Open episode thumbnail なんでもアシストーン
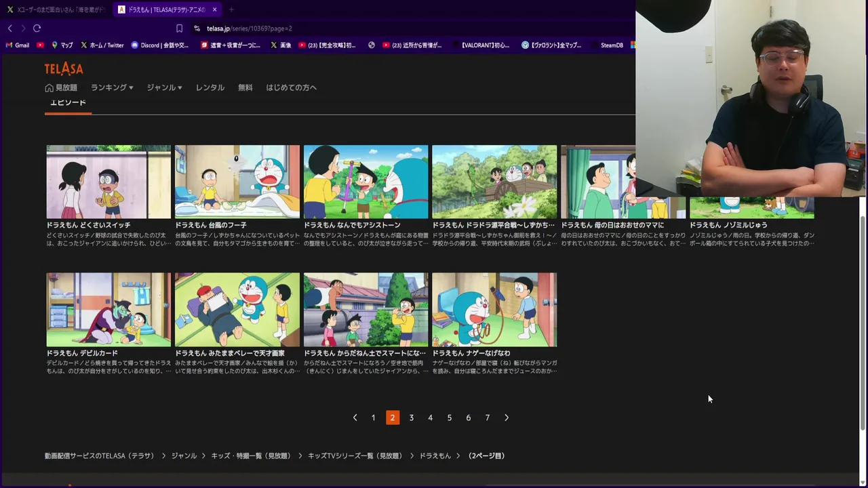The width and height of the screenshot is (868, 488). (366, 182)
